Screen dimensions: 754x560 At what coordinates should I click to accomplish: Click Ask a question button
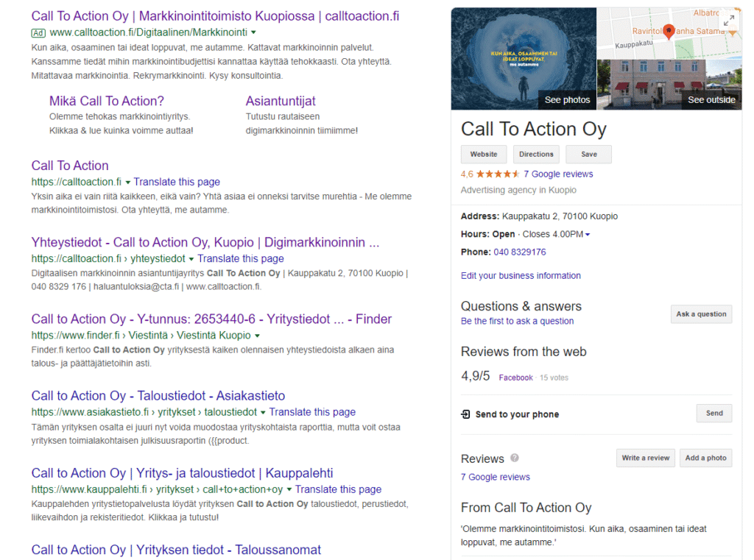pyautogui.click(x=701, y=314)
